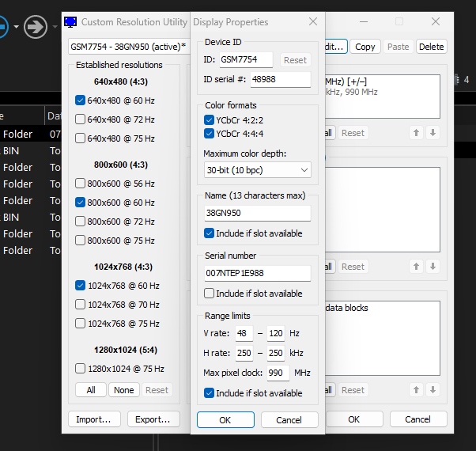476x451 pixels.
Task: Click None under established resolutions
Action: [x=123, y=390]
